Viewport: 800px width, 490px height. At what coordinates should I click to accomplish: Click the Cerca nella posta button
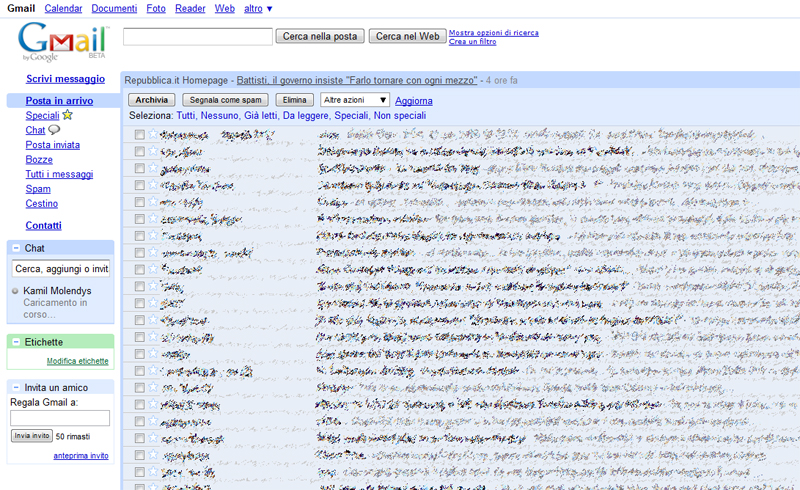point(320,36)
